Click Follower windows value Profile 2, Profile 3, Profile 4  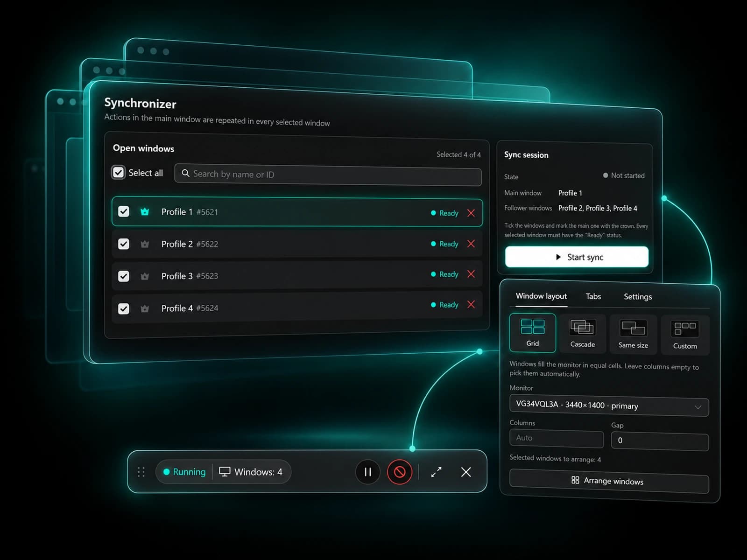coord(598,208)
